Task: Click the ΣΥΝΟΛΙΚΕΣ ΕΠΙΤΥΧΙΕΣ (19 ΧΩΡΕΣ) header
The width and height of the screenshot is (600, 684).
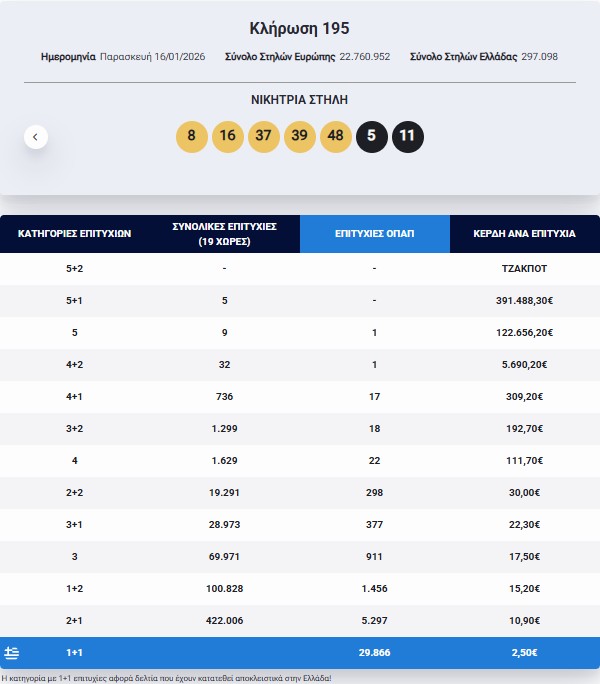Action: tap(225, 233)
